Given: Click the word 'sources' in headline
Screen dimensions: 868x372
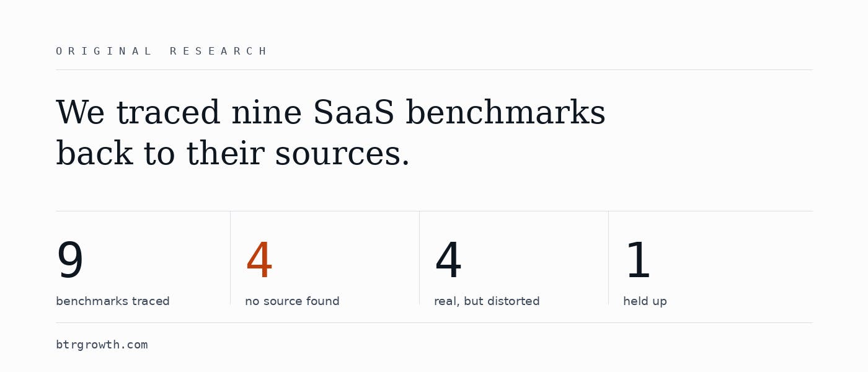Looking at the screenshot, I should [337, 156].
